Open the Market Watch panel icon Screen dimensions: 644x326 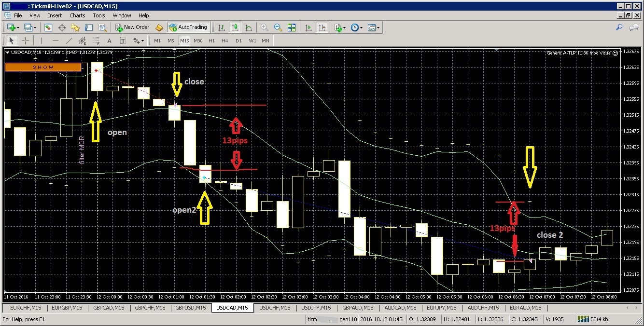click(49, 27)
